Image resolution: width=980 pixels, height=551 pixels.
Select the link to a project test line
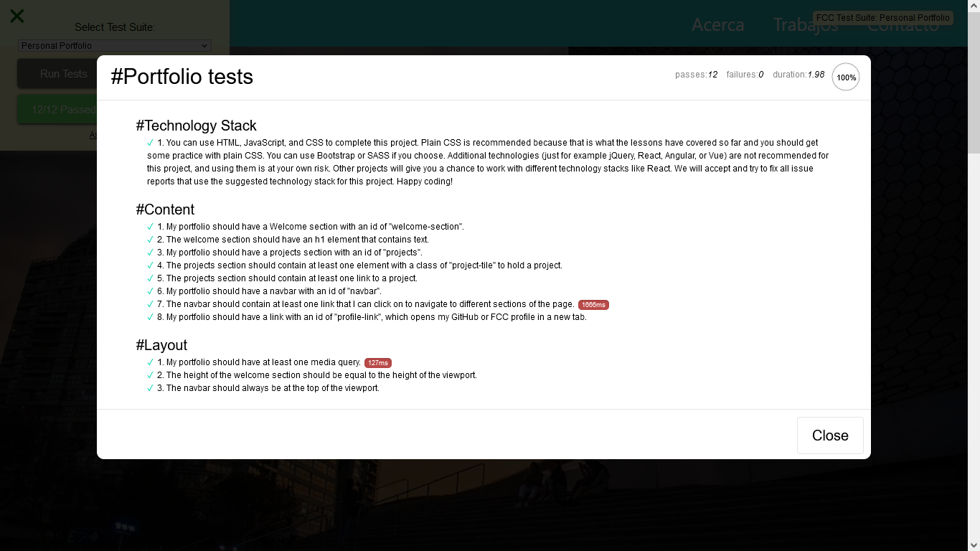tap(287, 278)
